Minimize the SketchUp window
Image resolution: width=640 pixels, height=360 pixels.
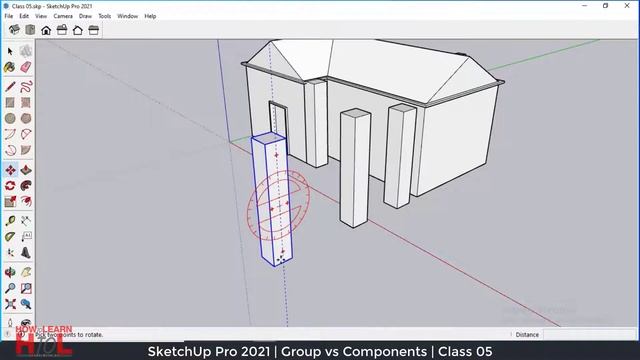584,6
